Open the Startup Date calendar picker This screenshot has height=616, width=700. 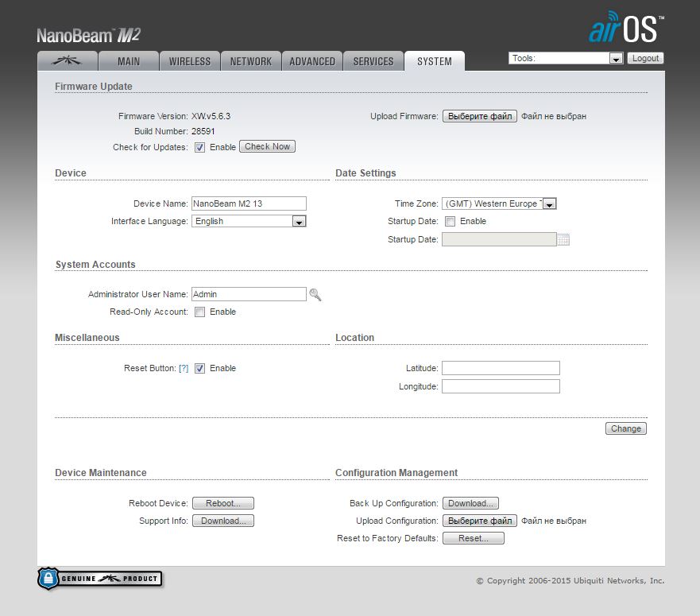[x=563, y=239]
